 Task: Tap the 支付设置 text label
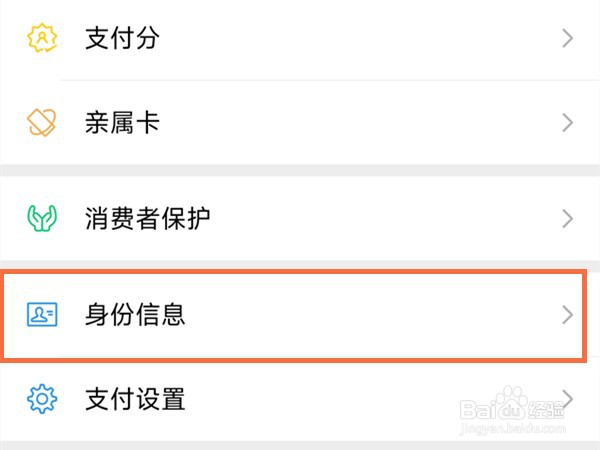[136, 399]
